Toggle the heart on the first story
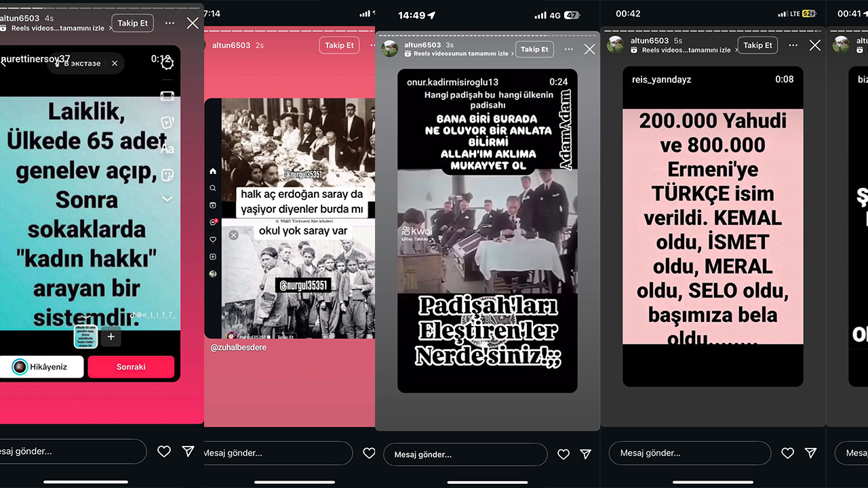Viewport: 868px width, 488px height. click(163, 451)
